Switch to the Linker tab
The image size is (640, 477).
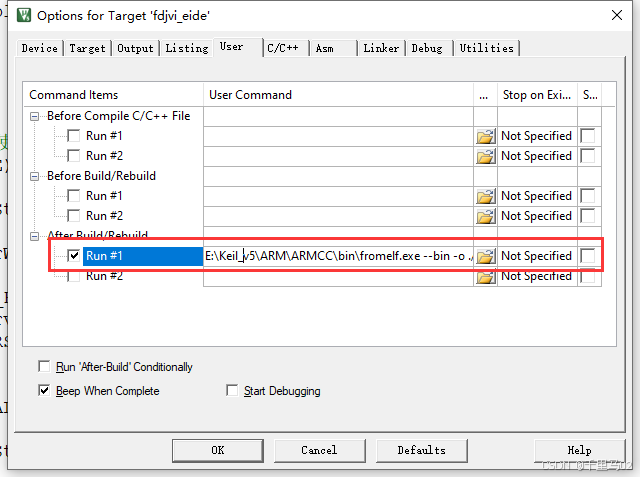[x=381, y=48]
